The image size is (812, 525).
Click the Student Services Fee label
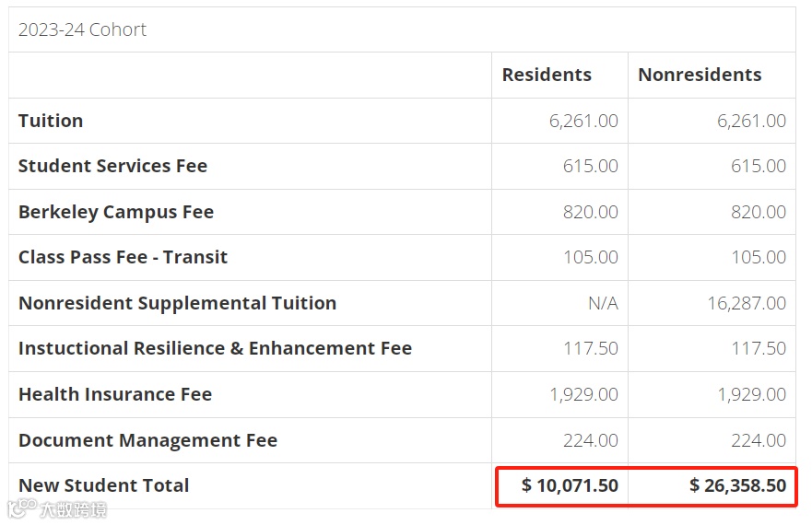[112, 166]
